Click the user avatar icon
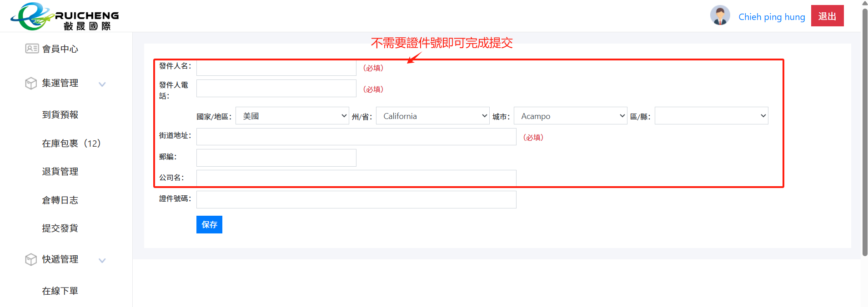Viewport: 868px width, 307px height. pos(720,16)
